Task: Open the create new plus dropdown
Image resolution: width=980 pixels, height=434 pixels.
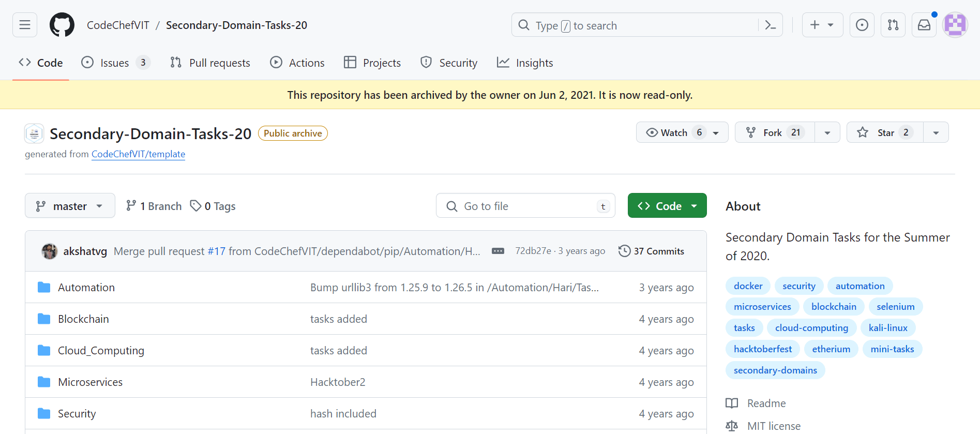Action: pyautogui.click(x=822, y=25)
